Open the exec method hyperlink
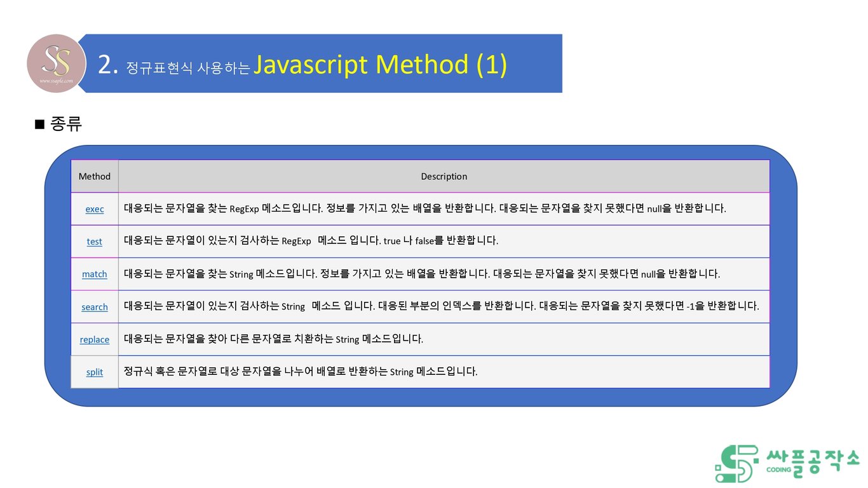The width and height of the screenshot is (868, 488). coord(94,208)
